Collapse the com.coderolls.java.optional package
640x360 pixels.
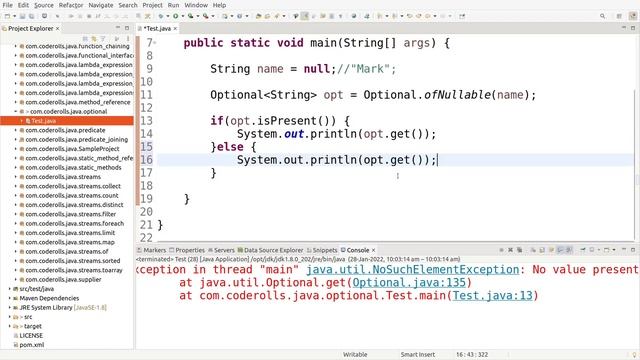coord(16,111)
